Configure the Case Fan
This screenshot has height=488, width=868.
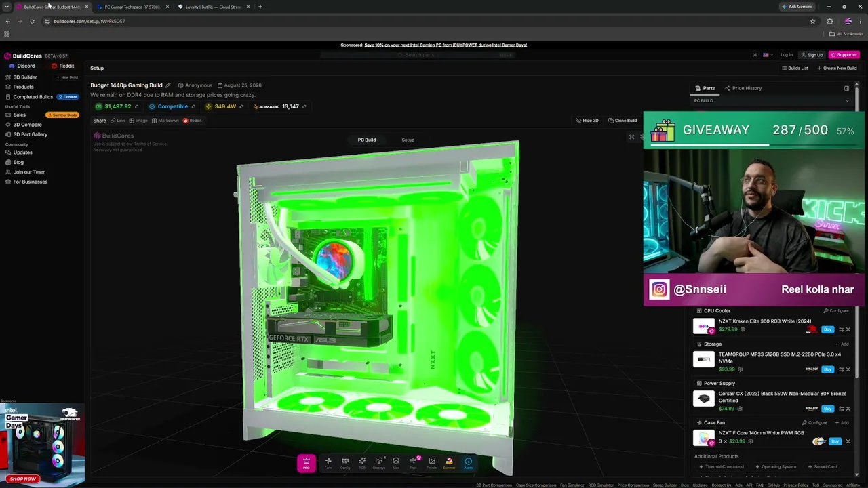pyautogui.click(x=815, y=423)
